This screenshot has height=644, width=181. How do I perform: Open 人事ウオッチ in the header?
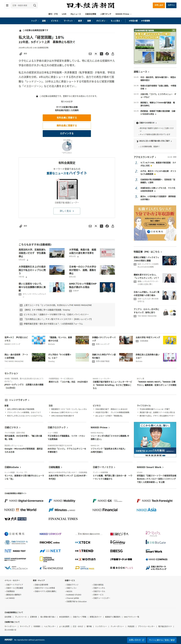(x=106, y=14)
